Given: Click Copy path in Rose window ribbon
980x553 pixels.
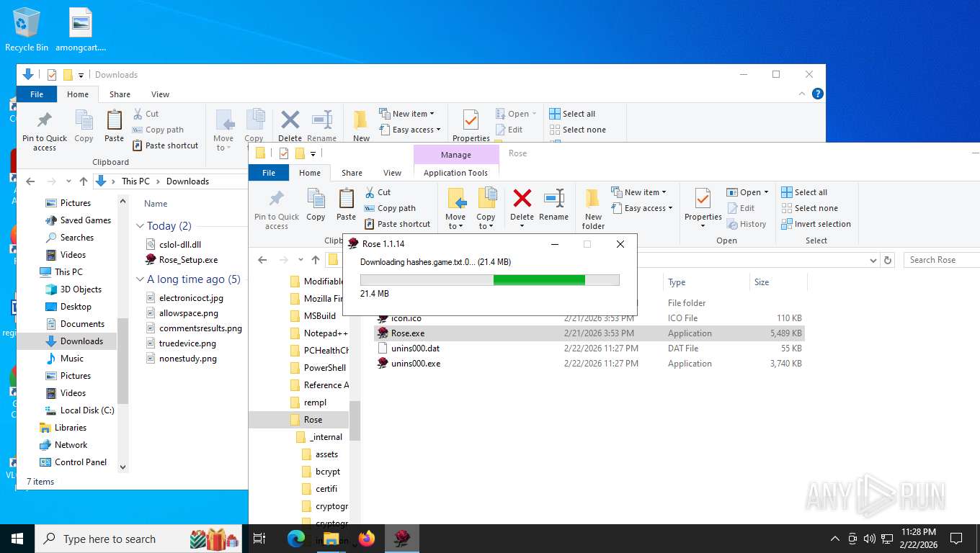Looking at the screenshot, I should 390,208.
